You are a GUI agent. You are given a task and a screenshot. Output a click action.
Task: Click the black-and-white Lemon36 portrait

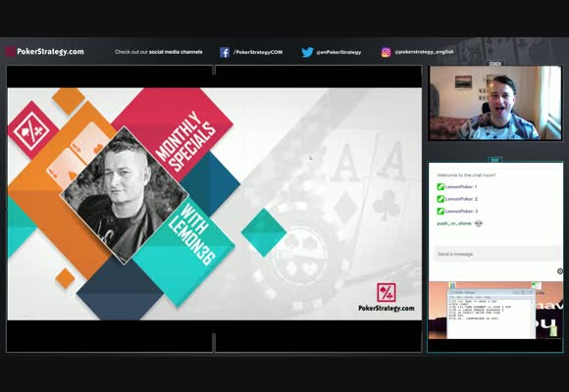click(x=125, y=195)
